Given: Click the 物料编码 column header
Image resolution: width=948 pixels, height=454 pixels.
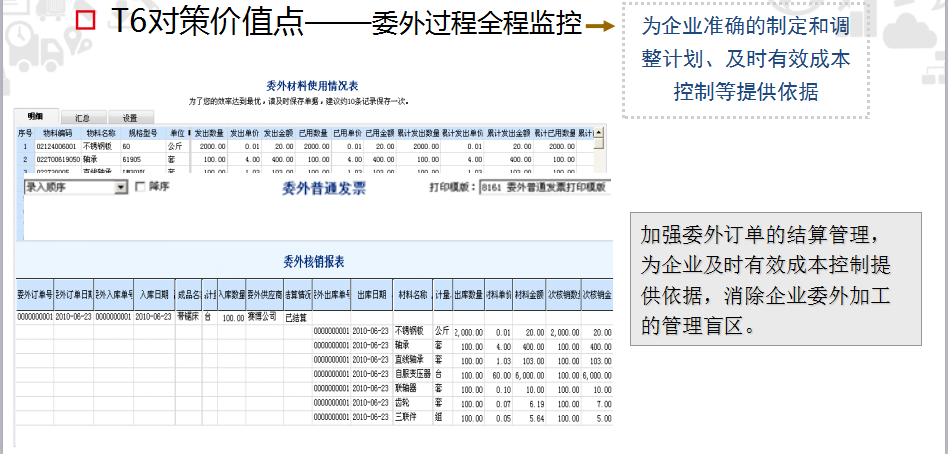Looking at the screenshot, I should [57, 132].
